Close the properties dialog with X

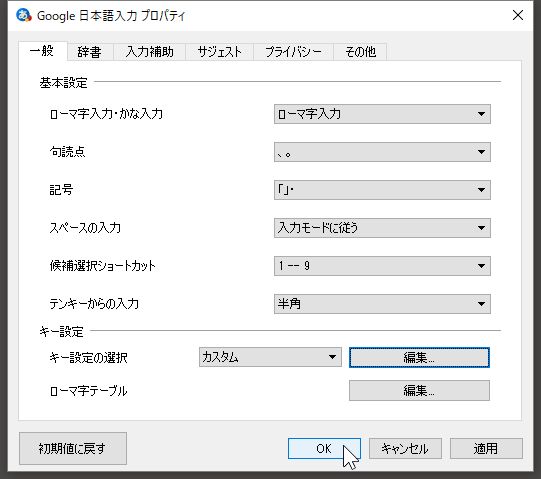pos(518,15)
